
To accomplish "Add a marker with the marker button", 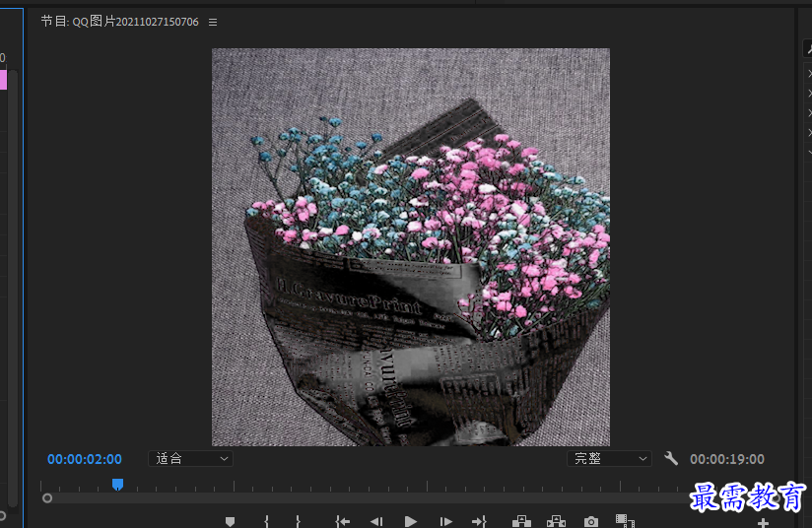I will [230, 521].
